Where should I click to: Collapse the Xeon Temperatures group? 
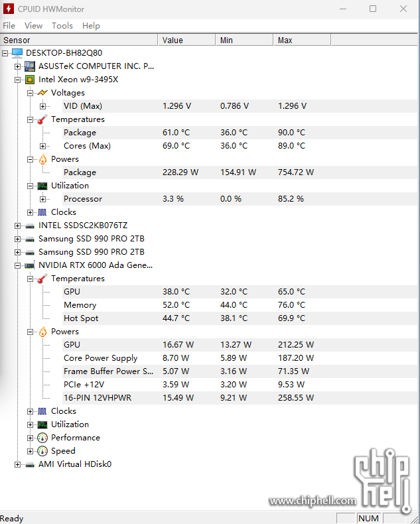pos(30,119)
